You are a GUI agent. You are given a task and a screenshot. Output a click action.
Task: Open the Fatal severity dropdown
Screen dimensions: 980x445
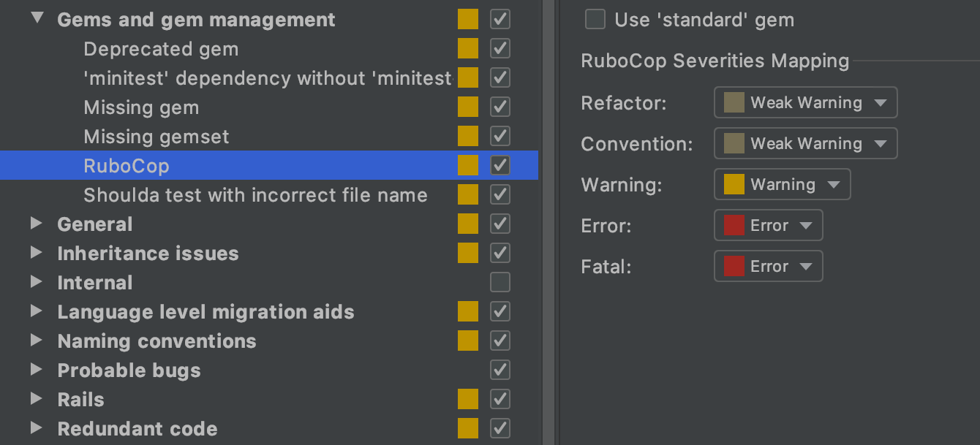coord(768,266)
